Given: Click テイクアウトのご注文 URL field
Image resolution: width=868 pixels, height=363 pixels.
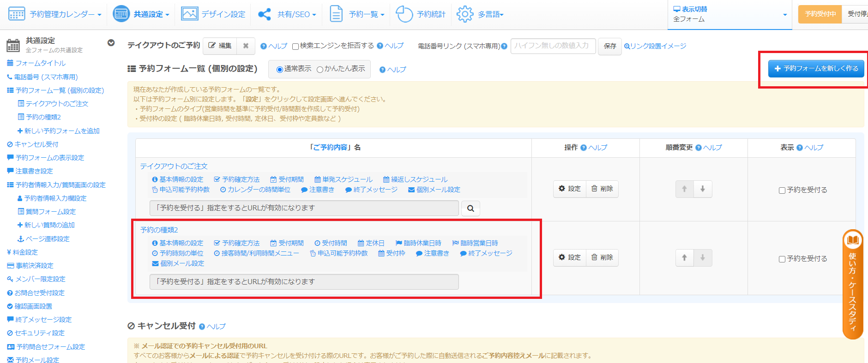Looking at the screenshot, I should 304,208.
